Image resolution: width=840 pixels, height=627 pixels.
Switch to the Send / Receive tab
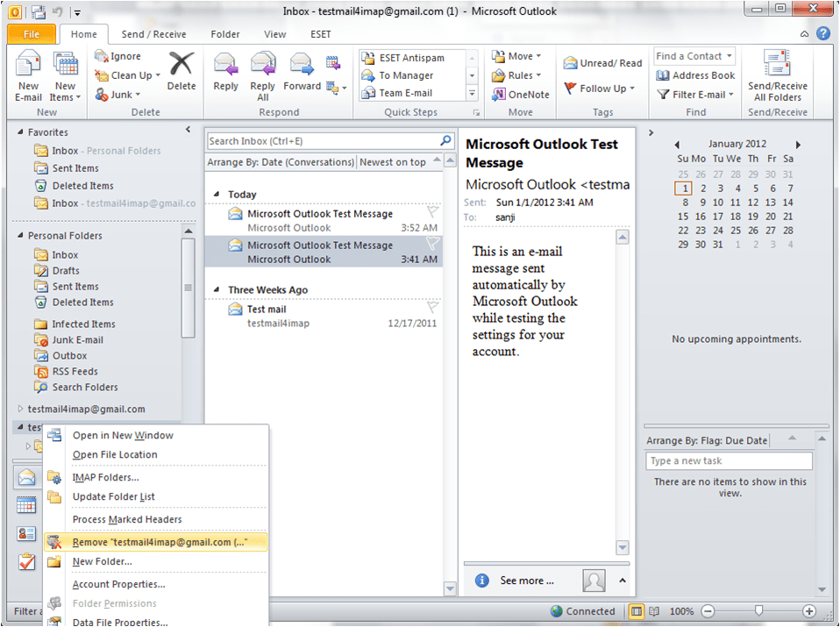[153, 34]
